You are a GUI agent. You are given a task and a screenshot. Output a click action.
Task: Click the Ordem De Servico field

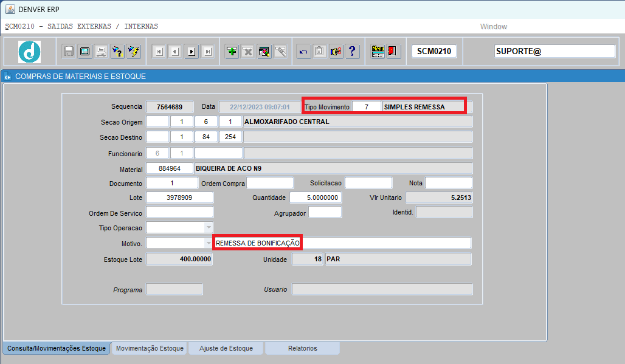coord(180,212)
